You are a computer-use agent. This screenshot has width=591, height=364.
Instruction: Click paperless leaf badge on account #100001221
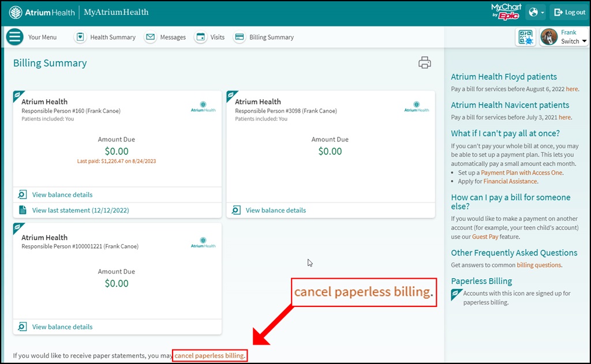18,228
